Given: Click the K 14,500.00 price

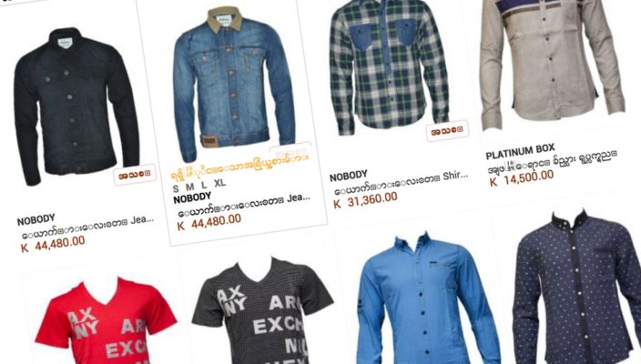Looking at the screenshot, I should (522, 178).
